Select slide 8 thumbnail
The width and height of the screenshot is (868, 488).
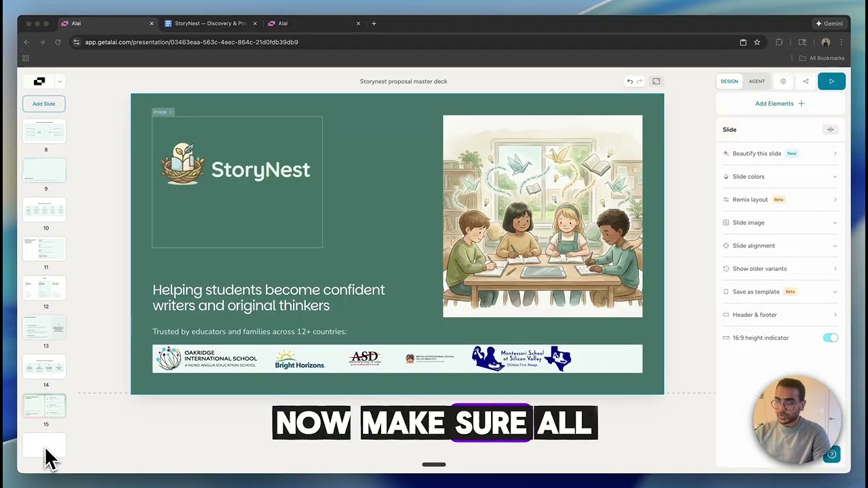click(x=45, y=131)
